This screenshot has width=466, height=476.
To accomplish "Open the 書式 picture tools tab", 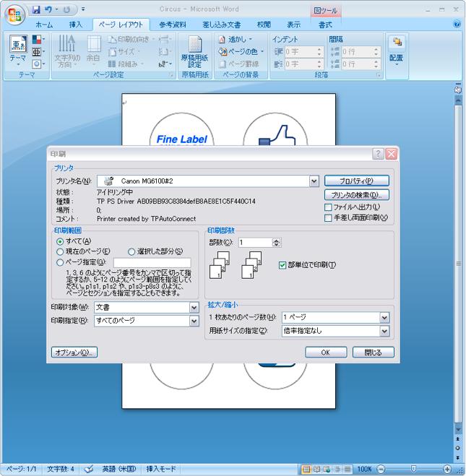I will coord(325,25).
